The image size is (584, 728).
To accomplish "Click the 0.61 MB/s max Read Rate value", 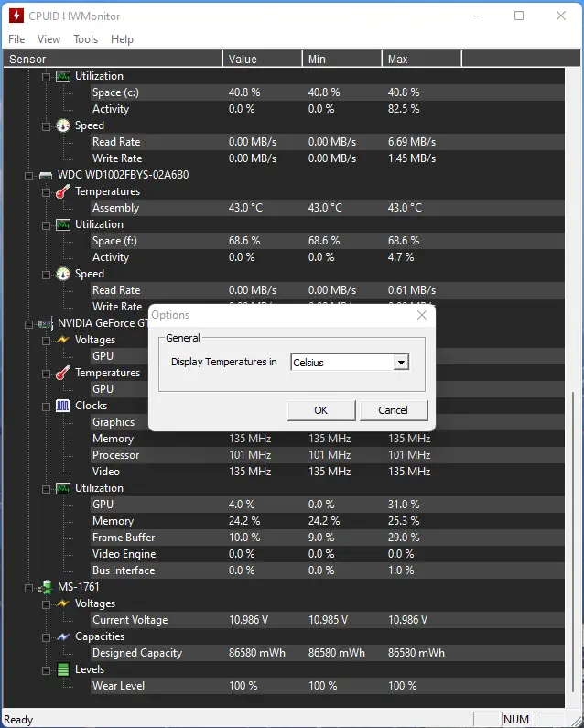I will point(412,290).
